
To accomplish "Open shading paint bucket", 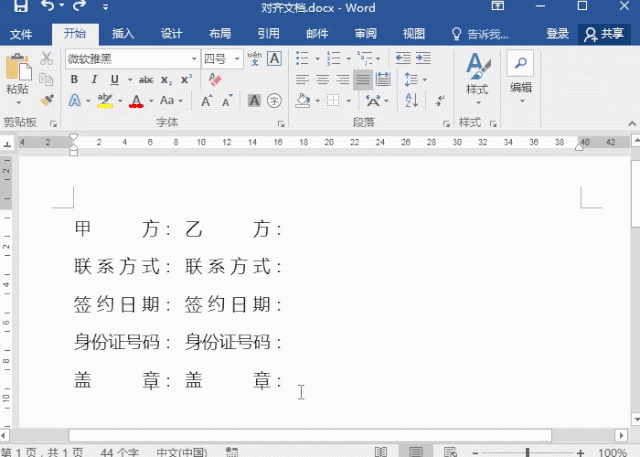I will [x=303, y=100].
